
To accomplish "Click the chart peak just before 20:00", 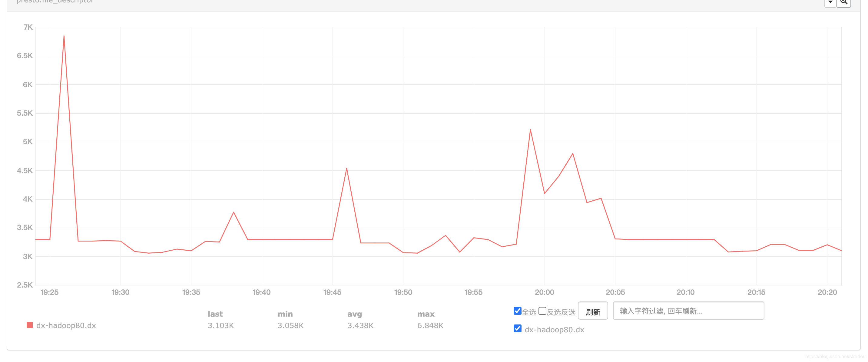I will [x=530, y=130].
